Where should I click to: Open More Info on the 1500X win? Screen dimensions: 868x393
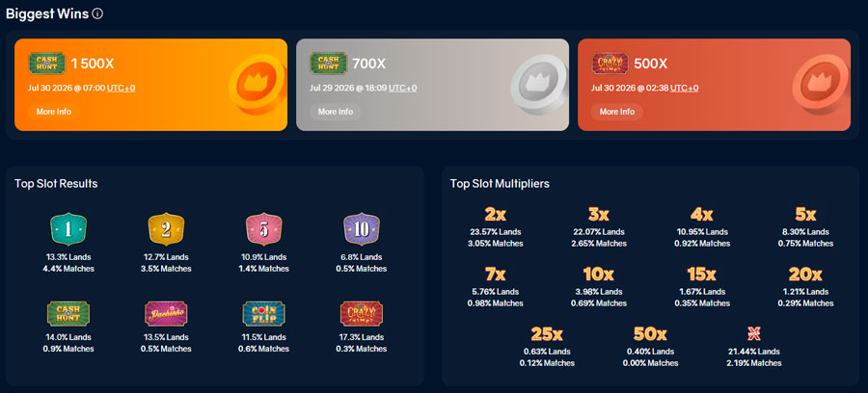pyautogui.click(x=54, y=112)
